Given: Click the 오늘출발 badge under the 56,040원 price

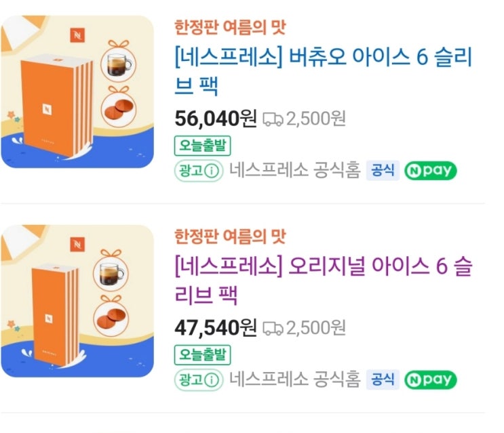Looking at the screenshot, I should click(203, 146).
